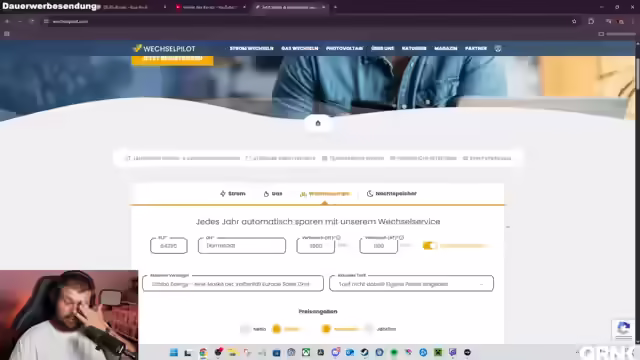Click the current provider field
The height and width of the screenshot is (360, 640).
tap(233, 284)
